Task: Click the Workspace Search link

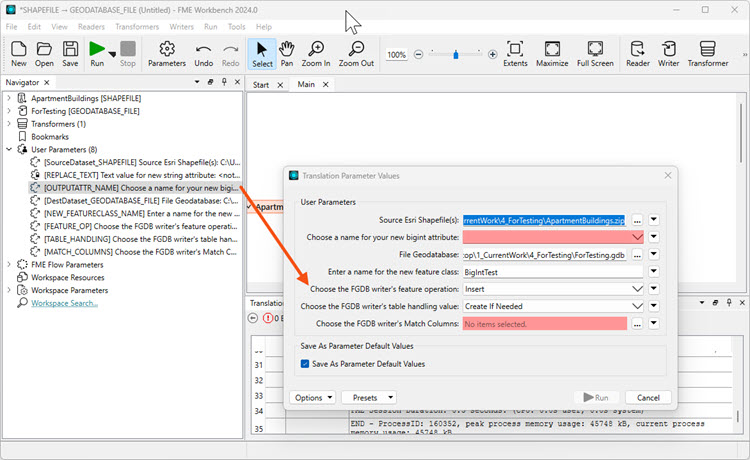Action: pyautogui.click(x=65, y=303)
